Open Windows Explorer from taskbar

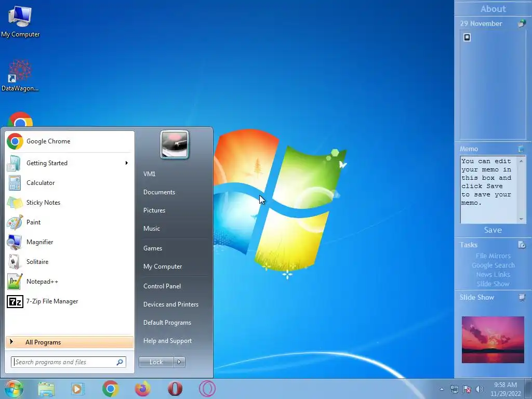[x=46, y=389]
